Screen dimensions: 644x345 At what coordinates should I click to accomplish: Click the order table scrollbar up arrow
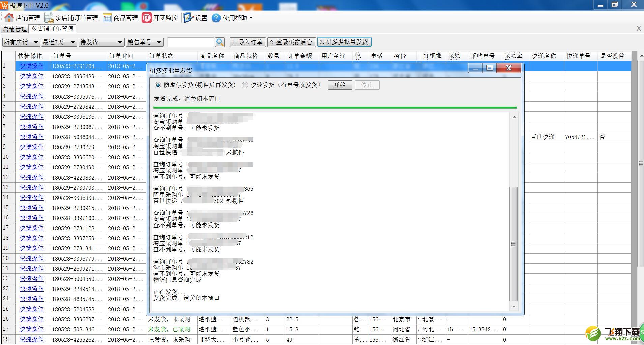pyautogui.click(x=641, y=55)
